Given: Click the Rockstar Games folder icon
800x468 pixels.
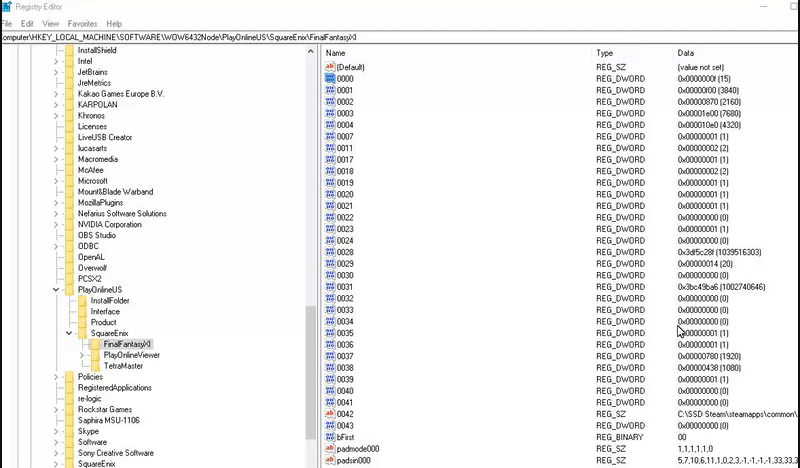Looking at the screenshot, I should [69, 409].
